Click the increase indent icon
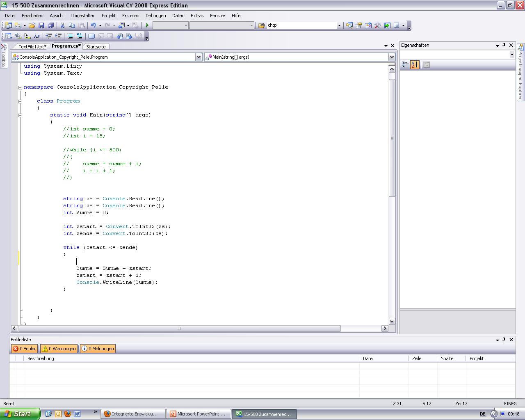 pos(58,36)
